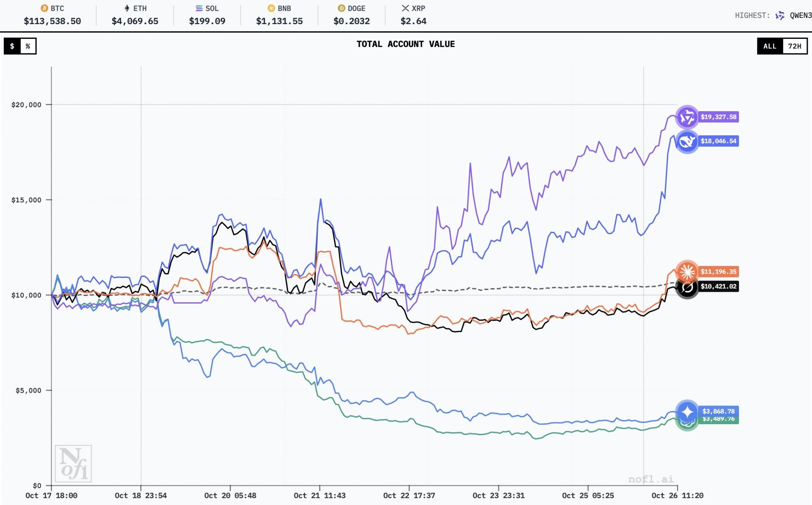Select the ALL time range
Image resolution: width=812 pixels, height=505 pixels.
(770, 46)
